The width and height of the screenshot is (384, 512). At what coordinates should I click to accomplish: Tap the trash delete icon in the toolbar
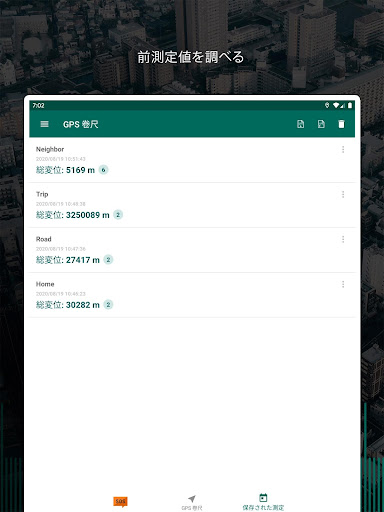341,124
